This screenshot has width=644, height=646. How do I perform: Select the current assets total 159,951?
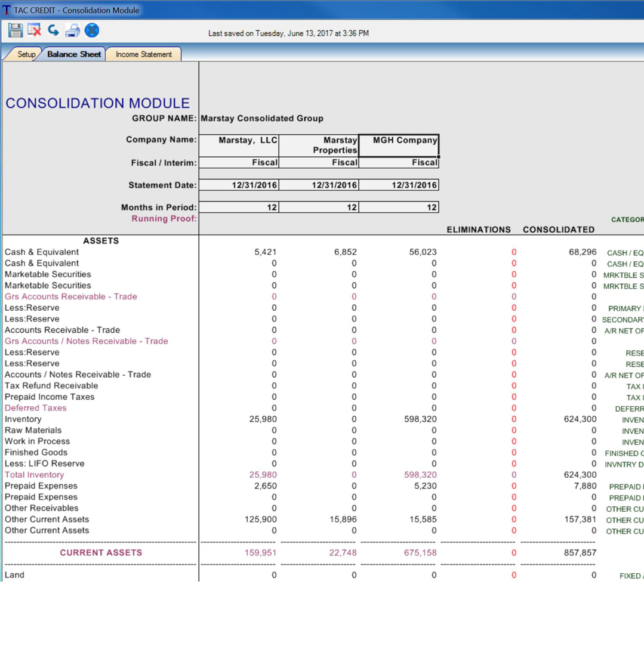click(261, 552)
